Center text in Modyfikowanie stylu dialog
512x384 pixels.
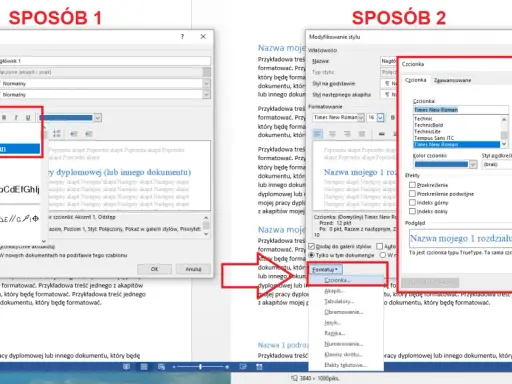click(332, 134)
